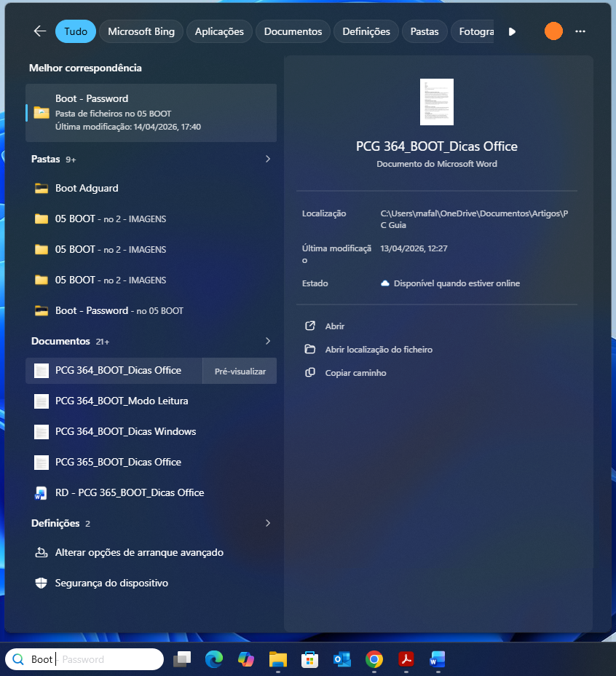Switch to Microsoft Bing filter
616x676 pixels.
pos(141,31)
